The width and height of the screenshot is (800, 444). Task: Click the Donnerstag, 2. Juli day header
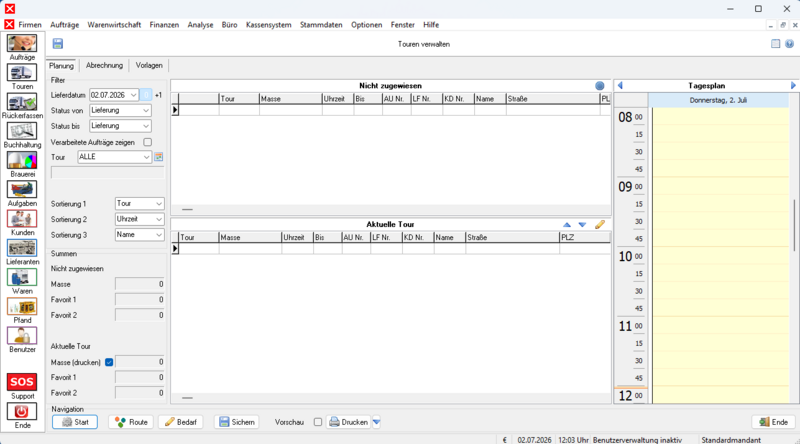point(718,100)
